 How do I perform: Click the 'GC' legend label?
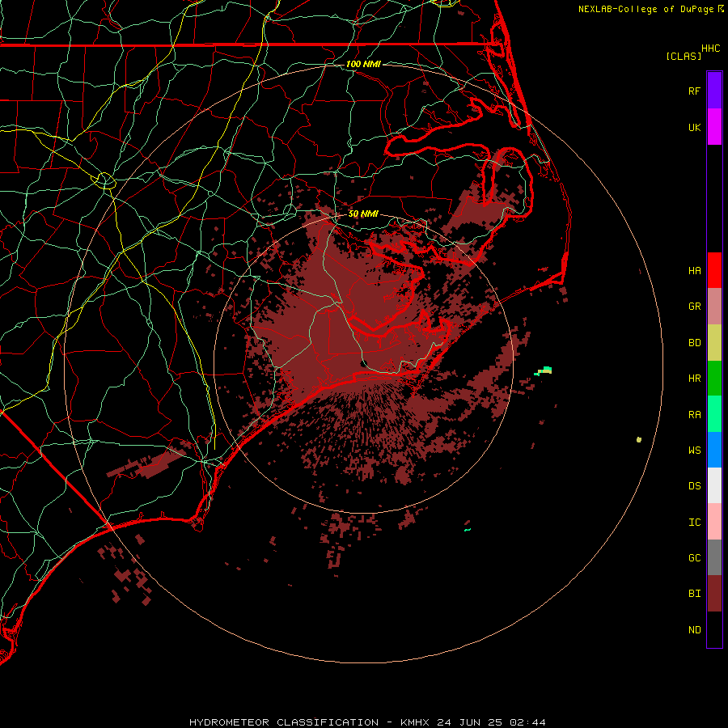[694, 558]
